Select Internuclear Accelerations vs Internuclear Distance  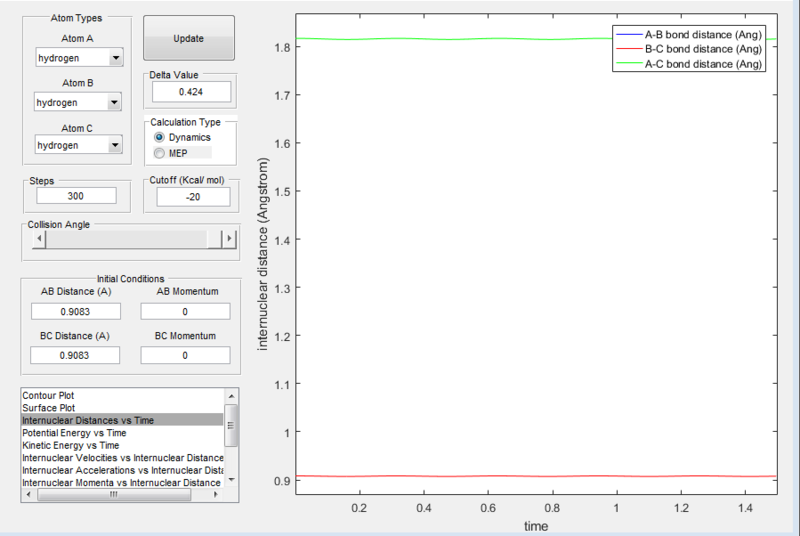(122, 470)
